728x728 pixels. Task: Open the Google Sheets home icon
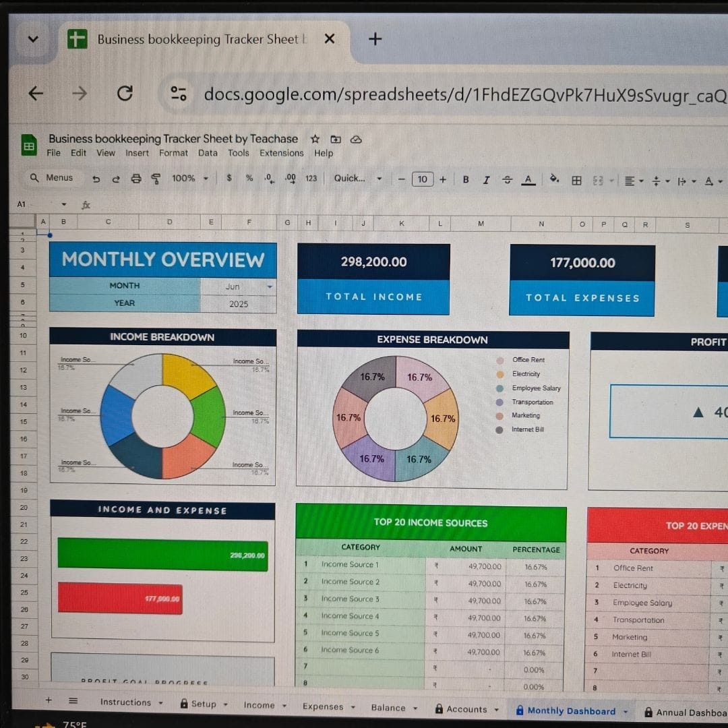pos(29,146)
